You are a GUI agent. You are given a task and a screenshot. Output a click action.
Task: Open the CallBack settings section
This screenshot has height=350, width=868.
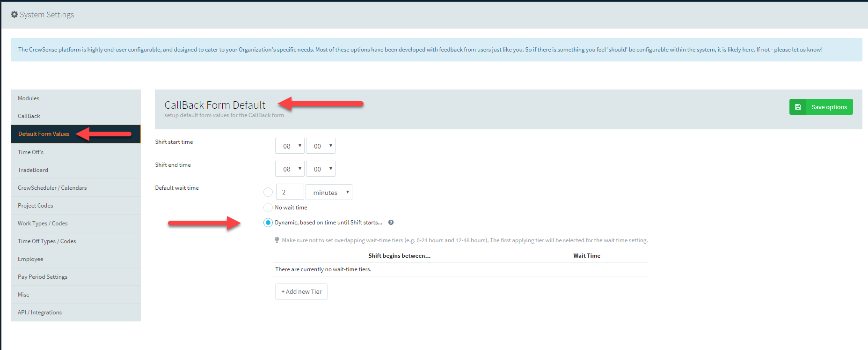pyautogui.click(x=76, y=116)
